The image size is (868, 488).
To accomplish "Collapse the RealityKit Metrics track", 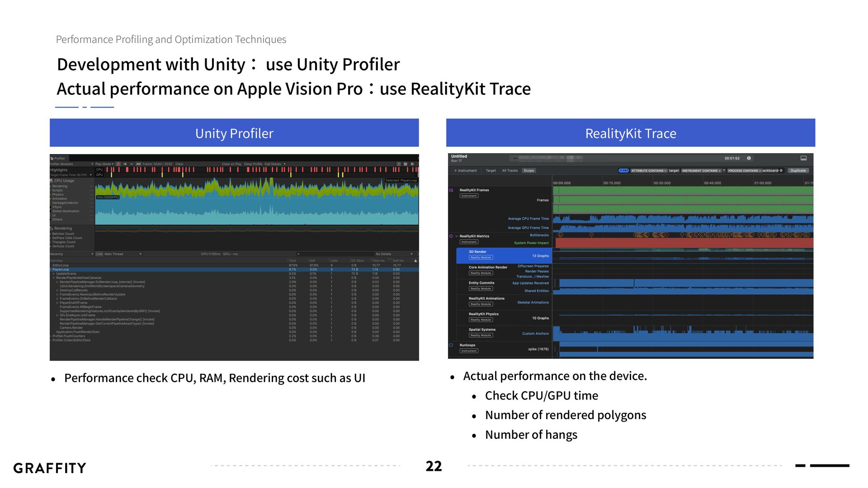I will tap(457, 236).
